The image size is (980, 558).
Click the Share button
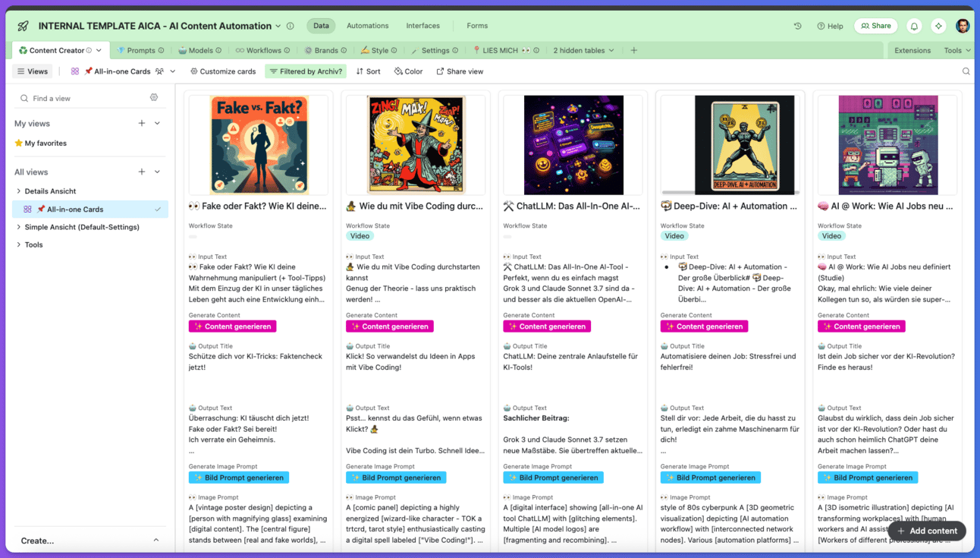(875, 26)
